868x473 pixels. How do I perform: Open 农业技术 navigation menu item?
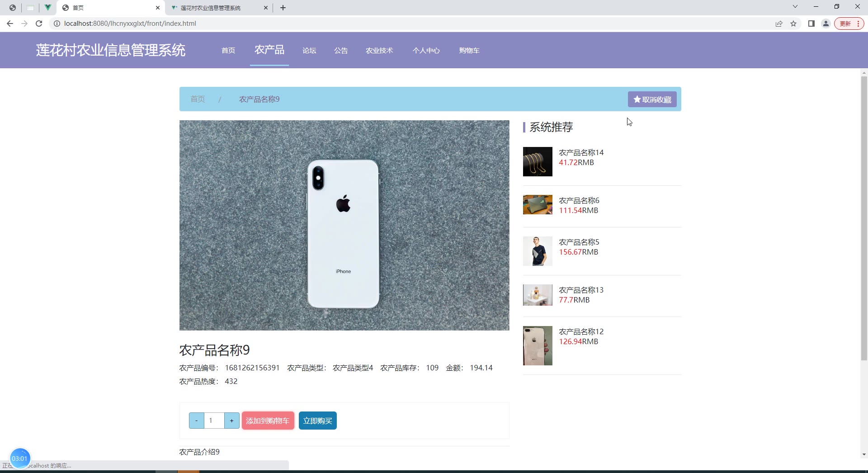click(x=379, y=51)
